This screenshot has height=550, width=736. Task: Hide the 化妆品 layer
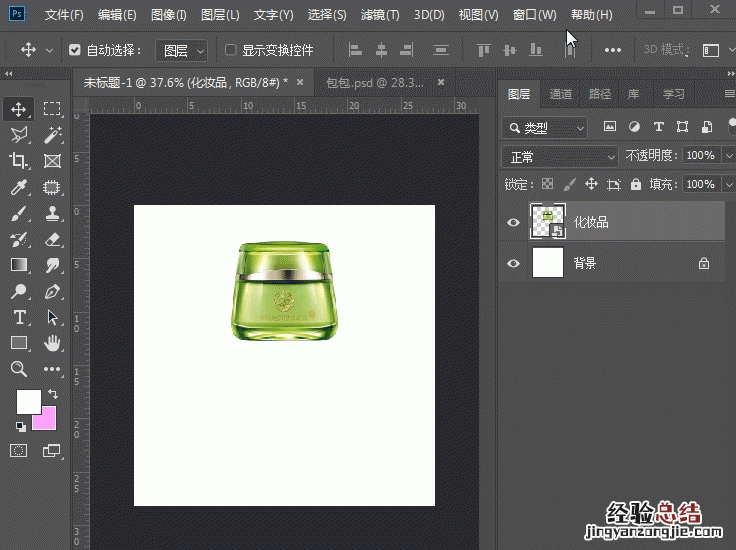(514, 222)
